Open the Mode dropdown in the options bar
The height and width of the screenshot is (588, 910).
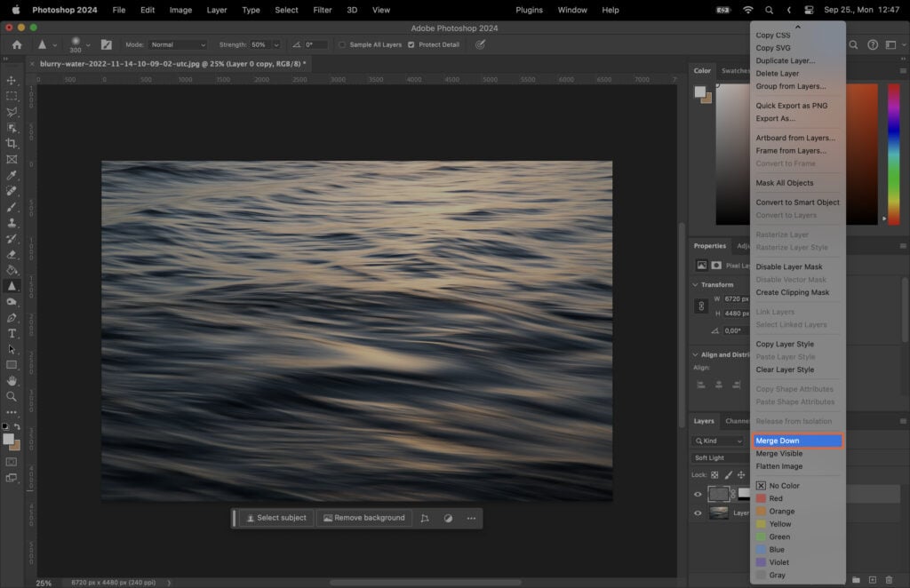point(179,44)
